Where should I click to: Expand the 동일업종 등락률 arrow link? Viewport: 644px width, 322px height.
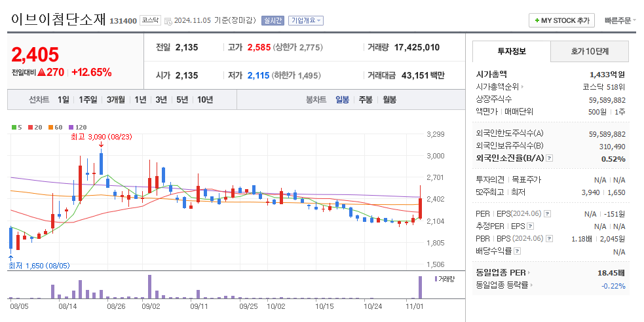(x=531, y=285)
